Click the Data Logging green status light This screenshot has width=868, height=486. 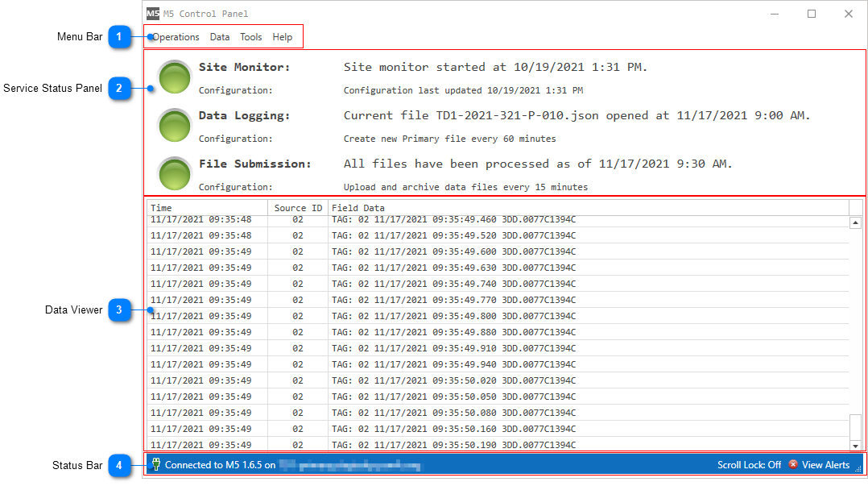point(175,125)
